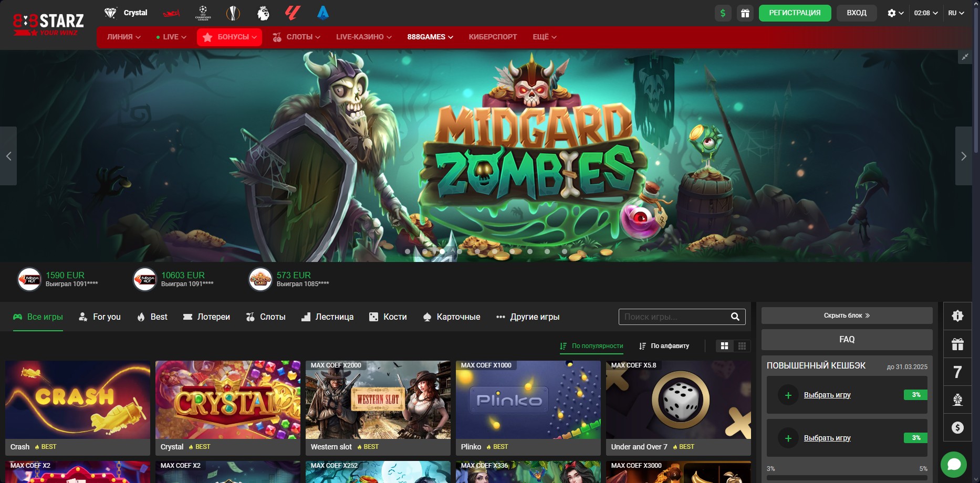Open the Under and Over 7 thumbnail
Screen dimensions: 980x483
click(x=679, y=400)
